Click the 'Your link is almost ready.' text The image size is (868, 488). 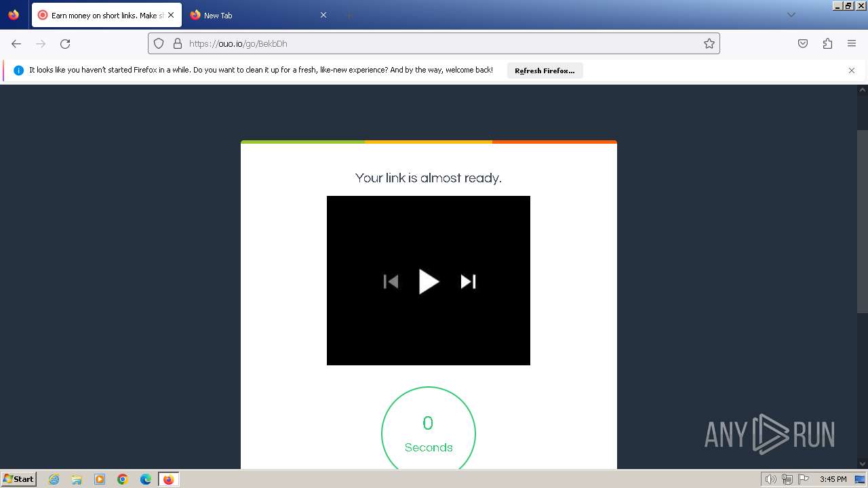[x=429, y=178]
